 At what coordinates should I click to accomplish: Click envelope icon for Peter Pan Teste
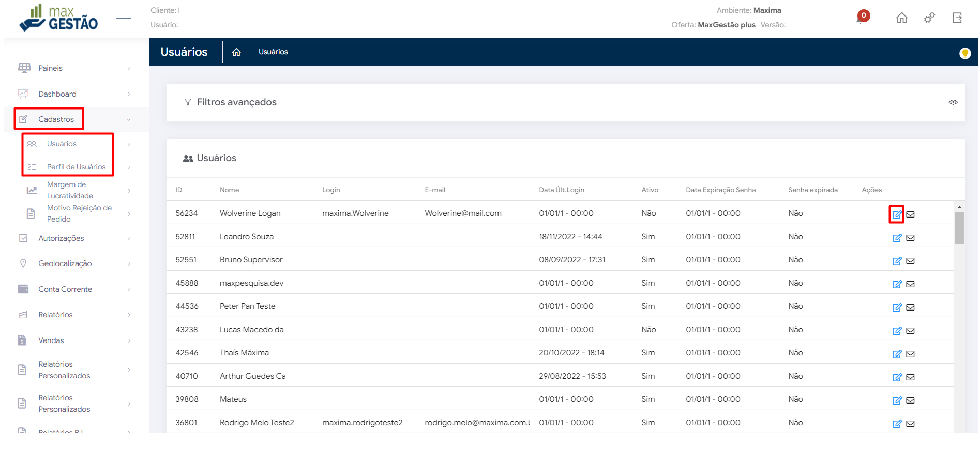911,307
